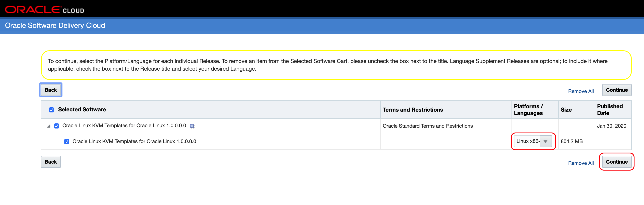Click the red-outlined Continue button below the table
The height and width of the screenshot is (205, 644).
pos(617,162)
